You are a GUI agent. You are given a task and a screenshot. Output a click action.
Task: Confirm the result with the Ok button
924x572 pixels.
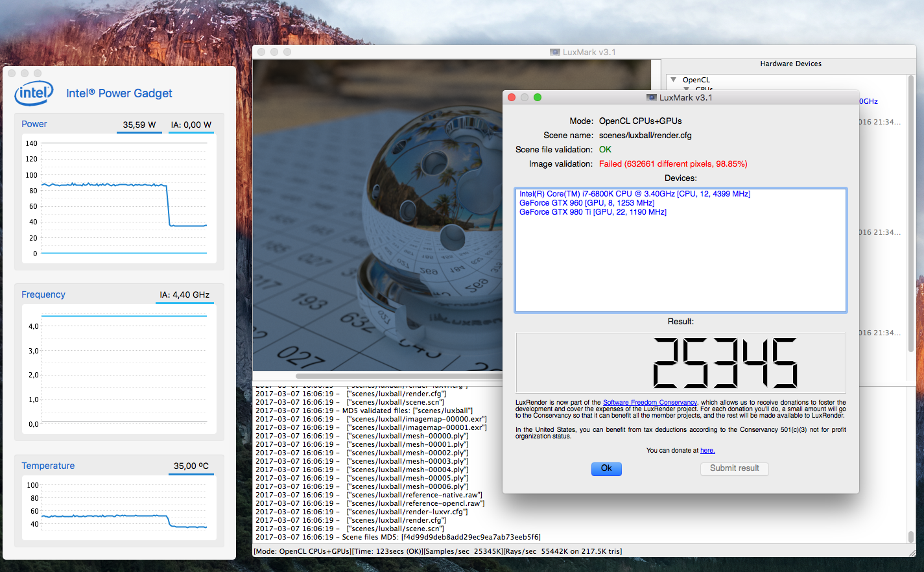click(x=606, y=468)
